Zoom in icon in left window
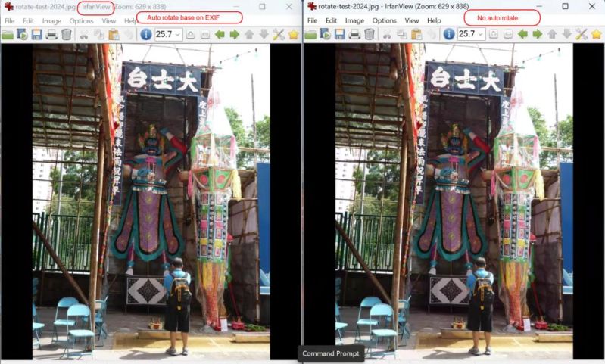 [x=190, y=35]
